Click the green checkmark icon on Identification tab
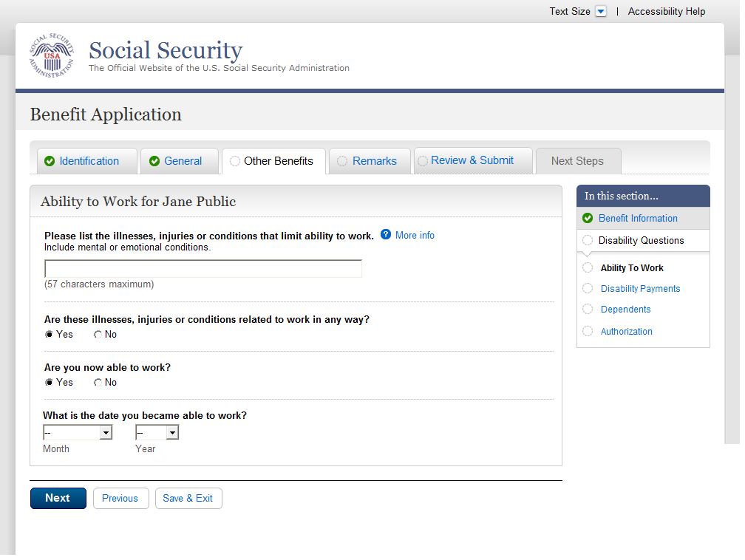 pos(50,161)
